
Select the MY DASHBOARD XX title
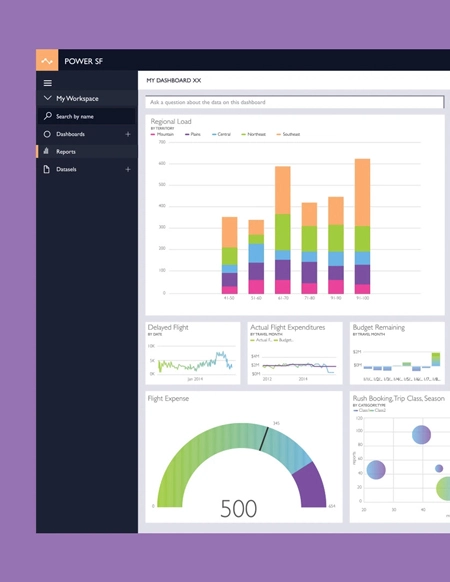coord(174,80)
